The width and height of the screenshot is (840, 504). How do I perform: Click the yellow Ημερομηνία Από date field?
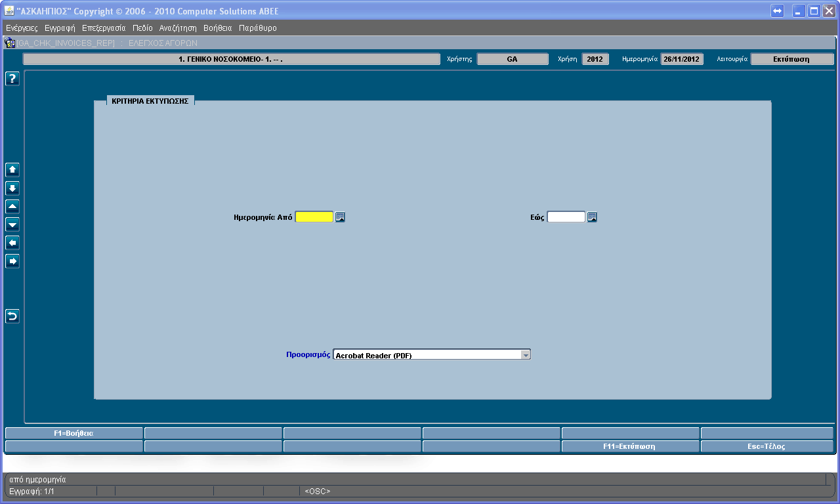(x=314, y=217)
